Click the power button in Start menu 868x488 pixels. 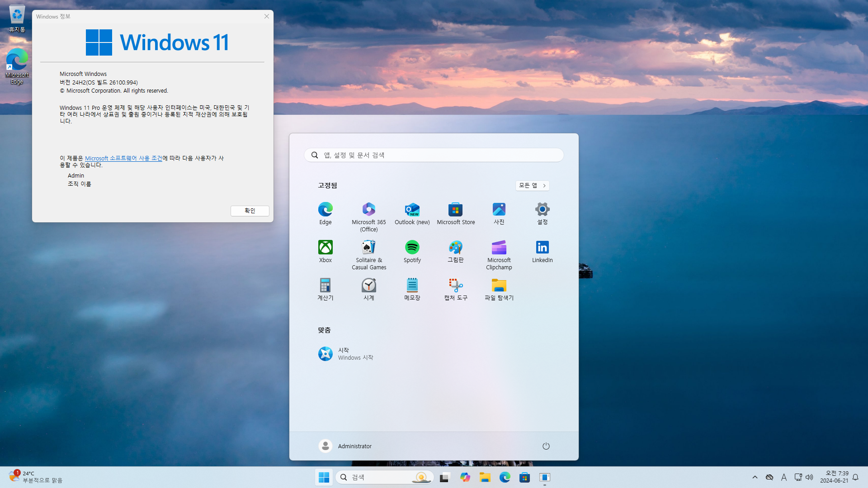pyautogui.click(x=546, y=446)
